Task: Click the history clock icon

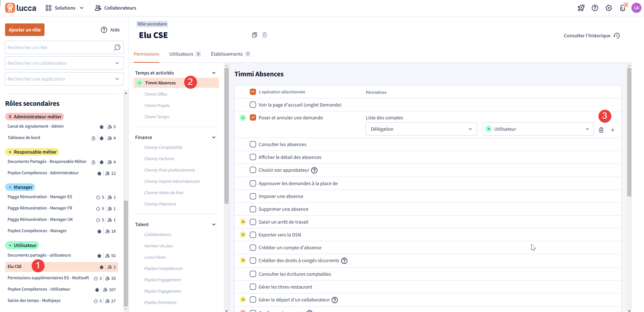Action: tap(617, 36)
